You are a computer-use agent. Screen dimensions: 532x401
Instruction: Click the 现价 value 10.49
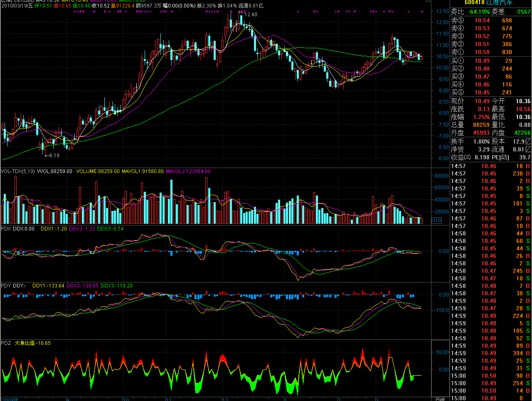tap(482, 101)
